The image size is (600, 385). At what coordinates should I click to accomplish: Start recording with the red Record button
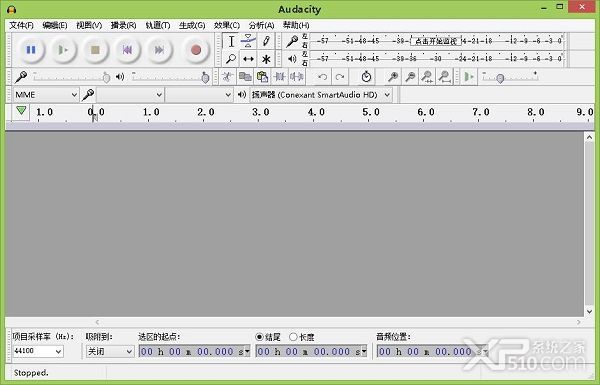(196, 50)
